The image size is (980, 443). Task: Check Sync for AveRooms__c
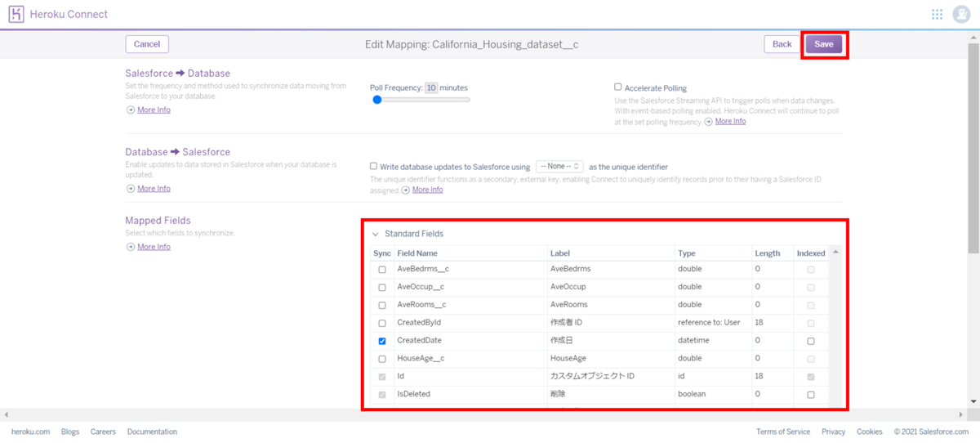tap(381, 305)
